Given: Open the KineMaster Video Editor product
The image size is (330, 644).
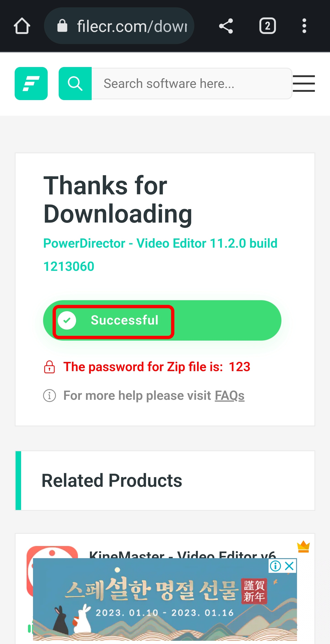Looking at the screenshot, I should click(182, 554).
